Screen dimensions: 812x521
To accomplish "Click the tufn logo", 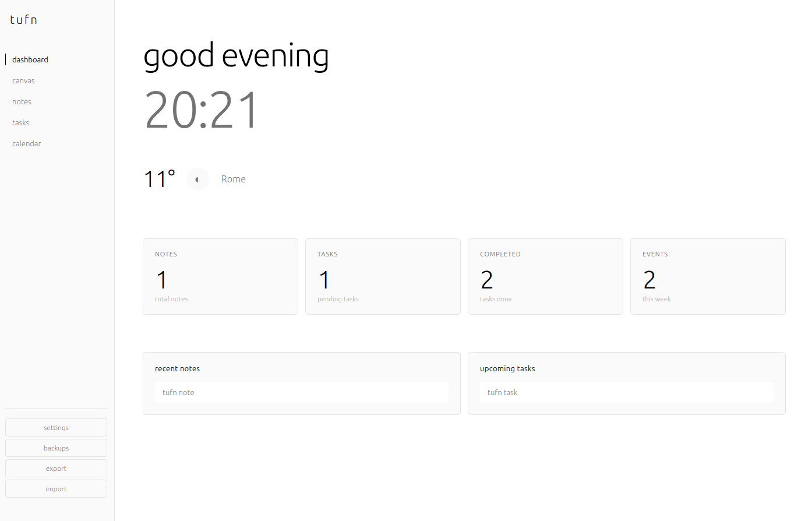I will [x=24, y=20].
